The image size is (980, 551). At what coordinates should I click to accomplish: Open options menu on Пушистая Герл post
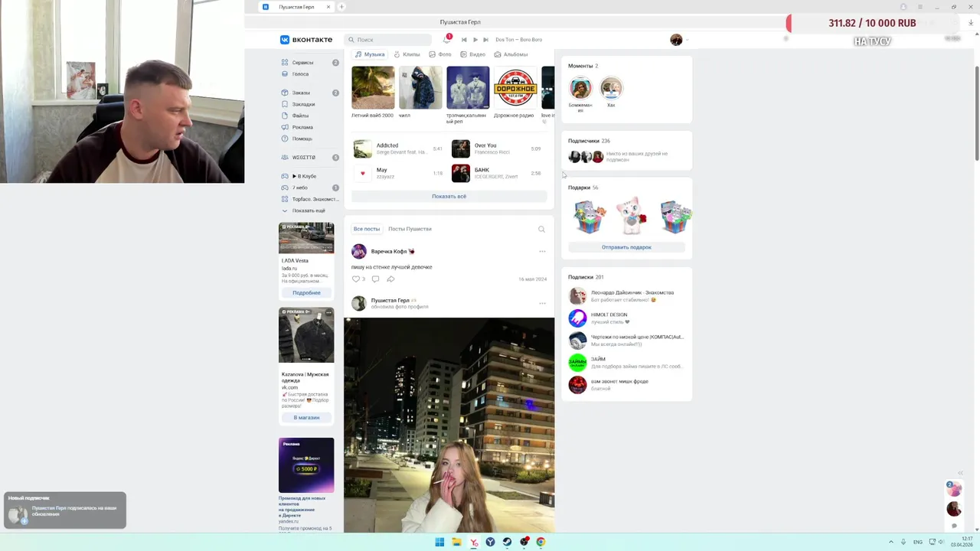pos(542,303)
